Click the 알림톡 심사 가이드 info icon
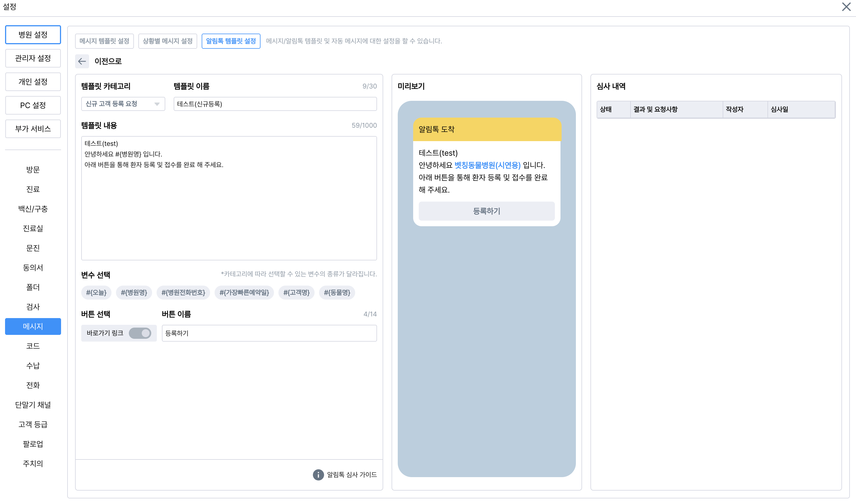This screenshot has width=856, height=504. [318, 474]
